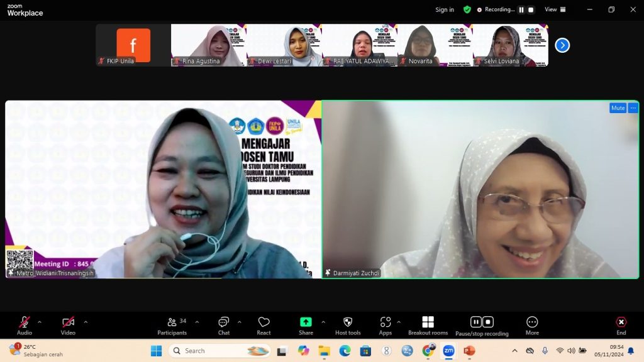Open the React emoji menu
The image size is (644, 362).
coord(264,326)
